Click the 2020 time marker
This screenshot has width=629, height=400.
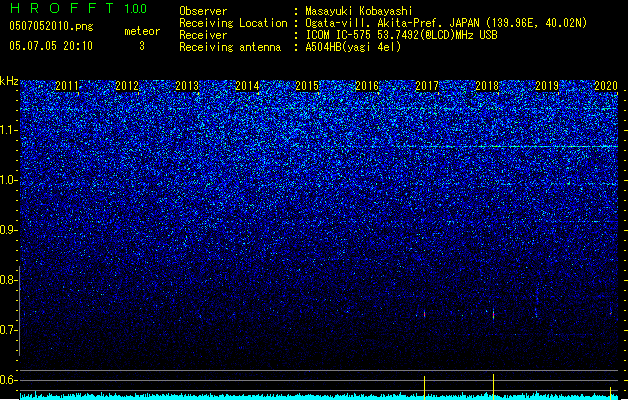pos(606,86)
